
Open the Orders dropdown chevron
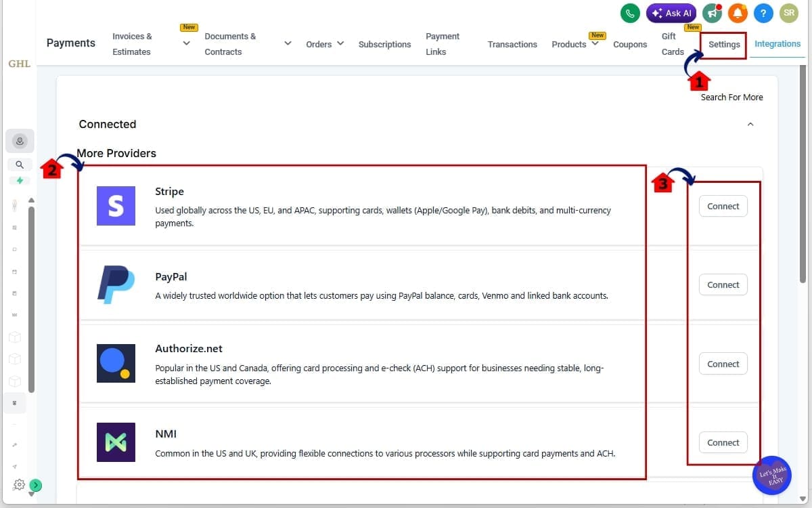[340, 43]
